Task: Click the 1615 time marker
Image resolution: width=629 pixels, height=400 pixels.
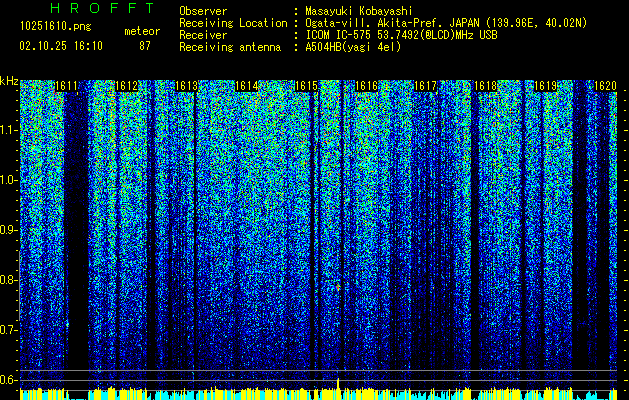Action: click(x=306, y=86)
